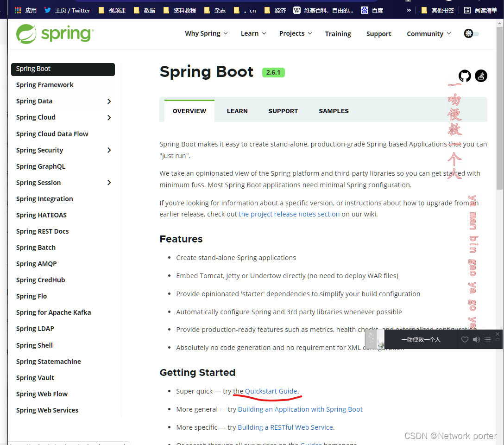Open the 百度 bookmark
Screen dimensions: 504x445
372,10
